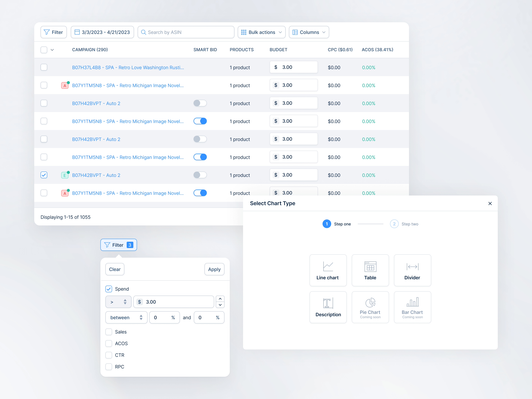Close the Select Chart Type dialog
This screenshot has height=399, width=532.
pyautogui.click(x=490, y=203)
